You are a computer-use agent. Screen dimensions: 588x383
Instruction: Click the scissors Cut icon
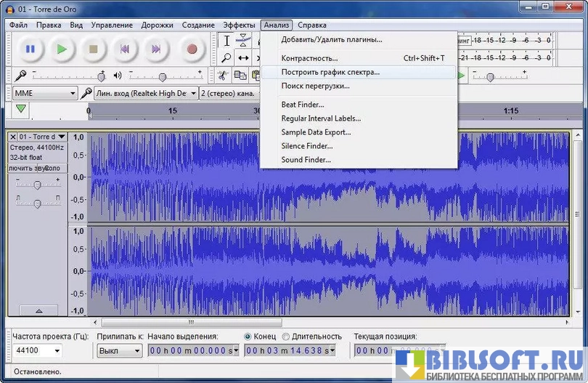click(224, 76)
